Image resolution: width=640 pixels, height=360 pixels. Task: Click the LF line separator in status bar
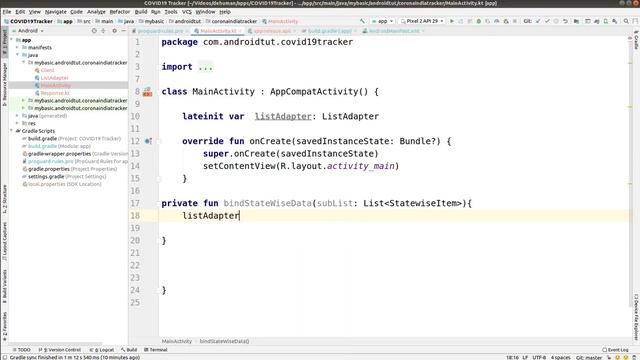(x=525, y=357)
